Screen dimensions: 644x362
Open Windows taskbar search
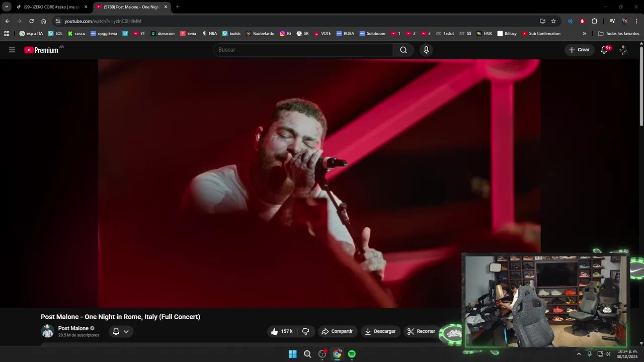[307, 354]
